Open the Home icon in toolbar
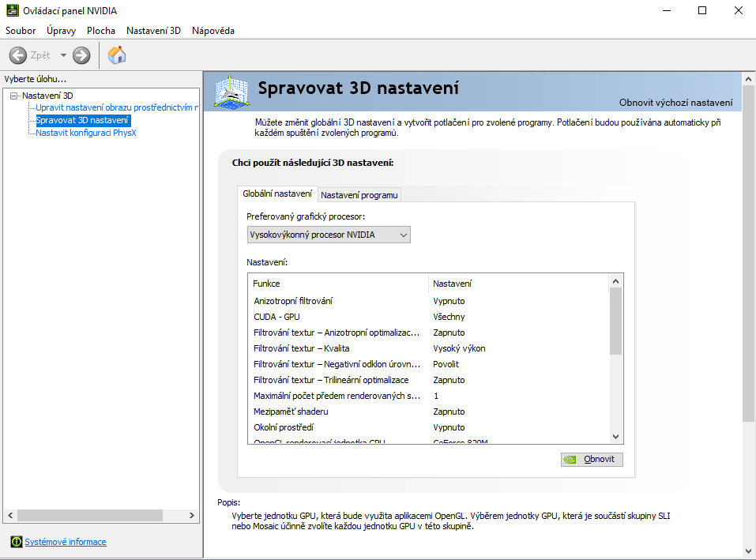Screen dimensions: 756x560 click(117, 55)
